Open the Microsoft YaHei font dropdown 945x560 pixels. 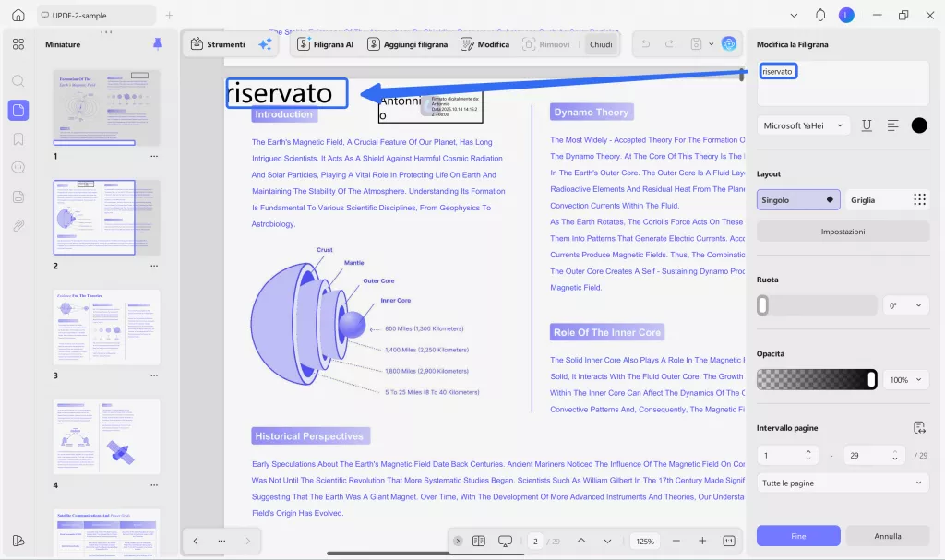[x=802, y=125]
